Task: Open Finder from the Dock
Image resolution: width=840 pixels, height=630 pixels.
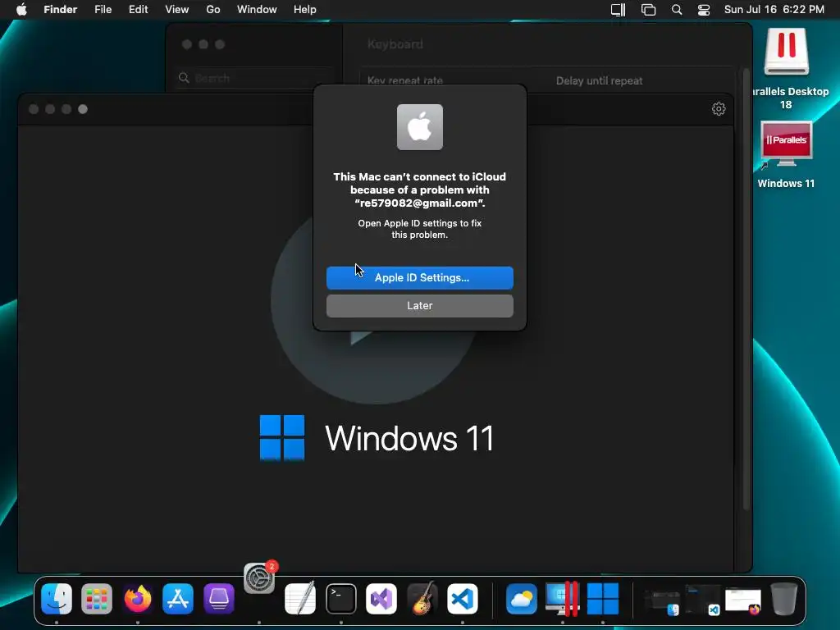Action: [57, 599]
